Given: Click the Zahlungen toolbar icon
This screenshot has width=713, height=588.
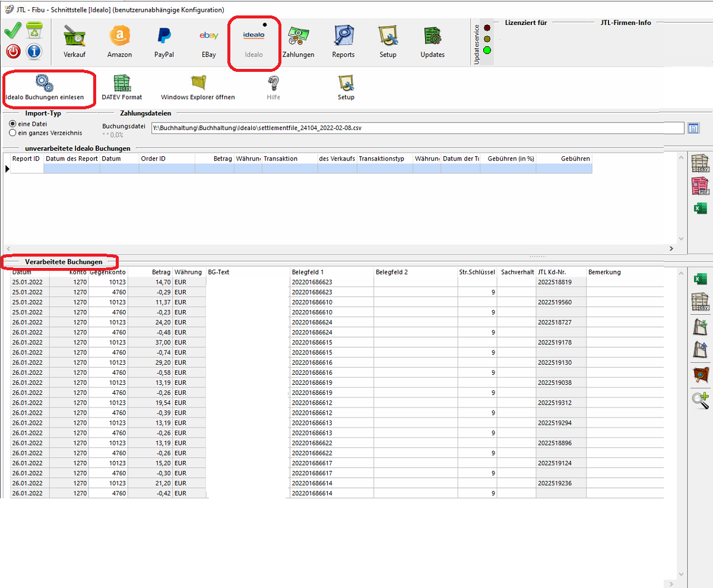Looking at the screenshot, I should point(298,42).
